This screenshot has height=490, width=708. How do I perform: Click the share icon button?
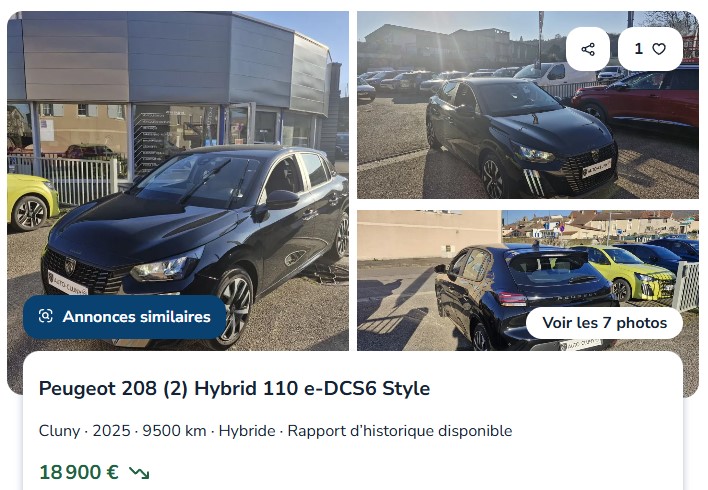coord(587,49)
